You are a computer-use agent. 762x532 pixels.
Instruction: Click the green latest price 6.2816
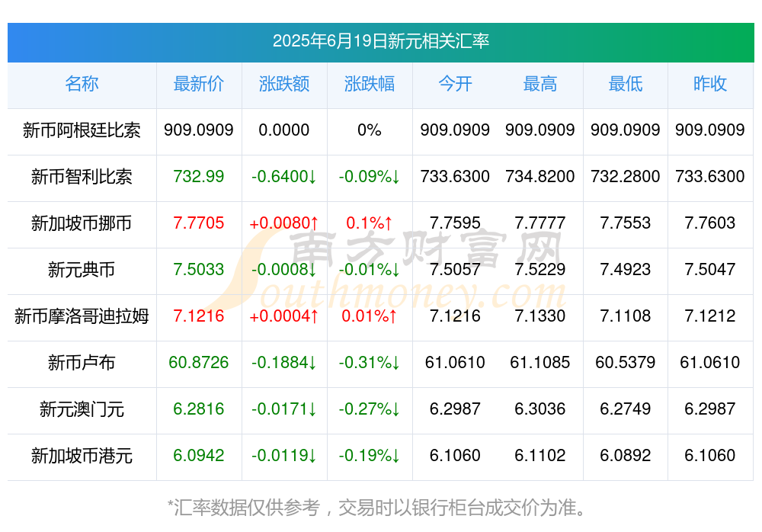(198, 409)
